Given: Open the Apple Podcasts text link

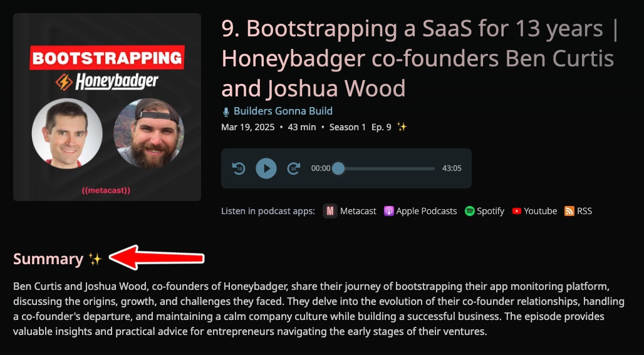Looking at the screenshot, I should [427, 211].
